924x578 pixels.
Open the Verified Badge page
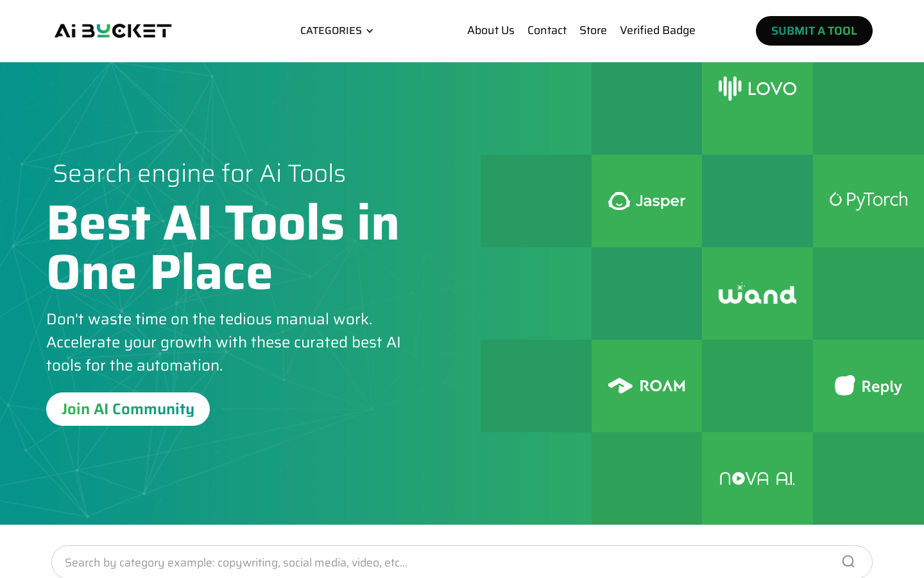click(657, 30)
